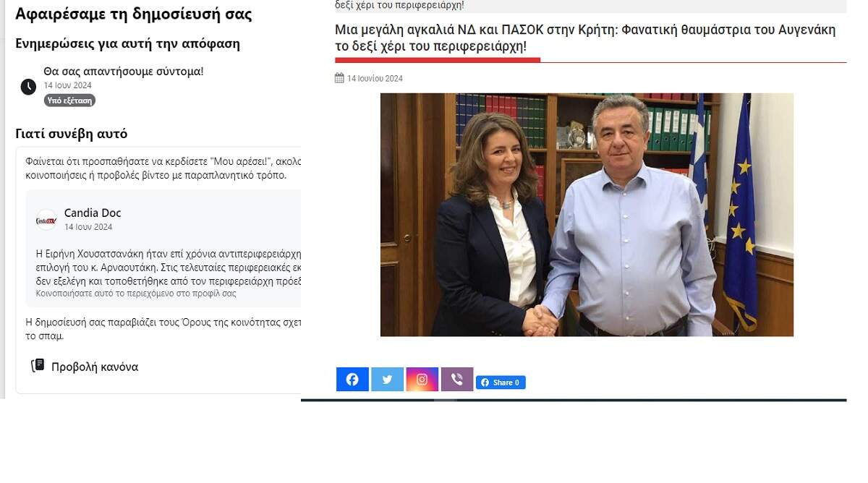Screen dimensions: 868x483
Task: Click the blue Share 0 button
Action: coord(501,382)
